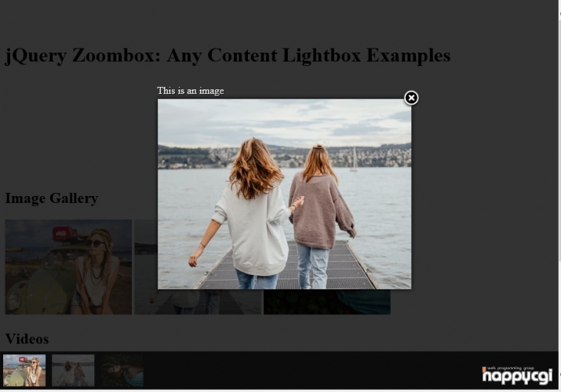This screenshot has width=561, height=392.
Task: Select the second Image Gallery thumbnail under lightbox
Action: (198, 302)
